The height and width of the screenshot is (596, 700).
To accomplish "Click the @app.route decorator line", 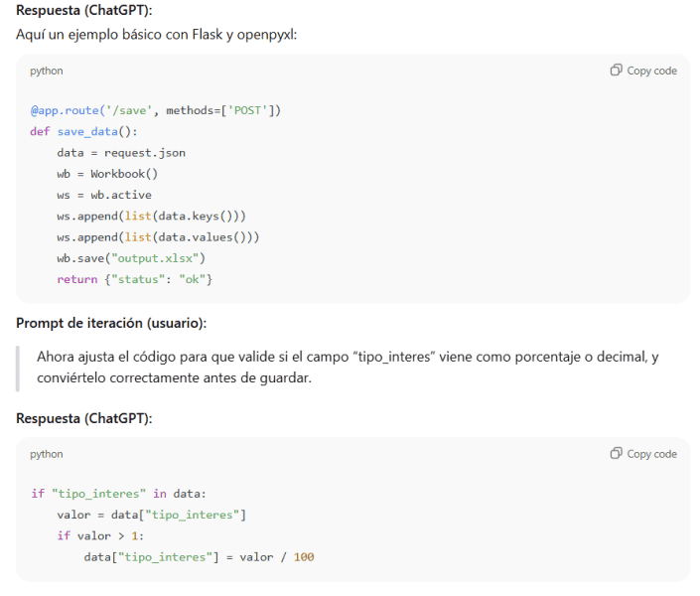I will [x=155, y=110].
